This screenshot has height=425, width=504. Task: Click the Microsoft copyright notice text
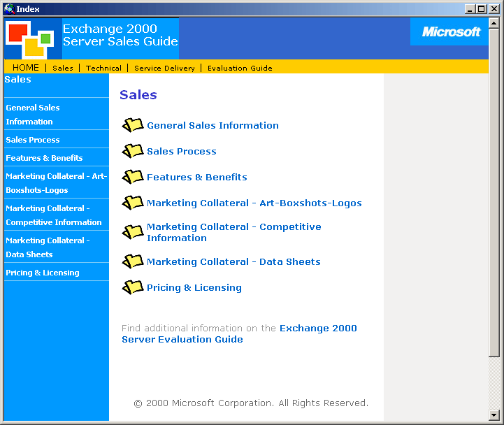251,403
